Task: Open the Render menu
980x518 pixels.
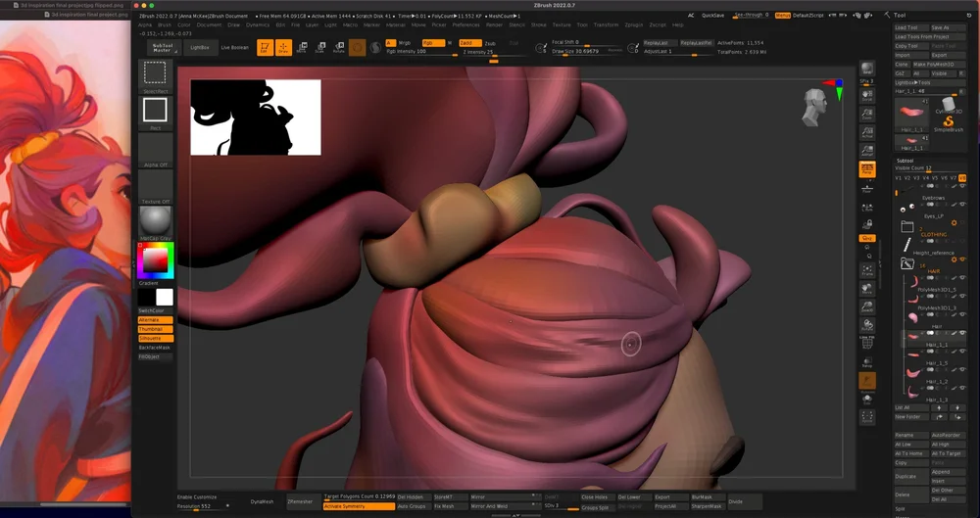Action: click(x=494, y=25)
